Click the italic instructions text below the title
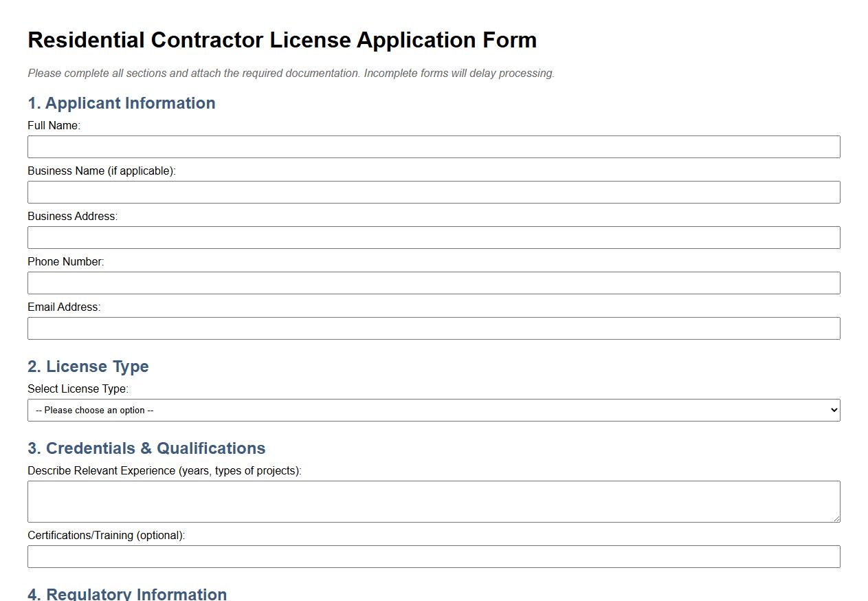The width and height of the screenshot is (868, 601). [290, 73]
